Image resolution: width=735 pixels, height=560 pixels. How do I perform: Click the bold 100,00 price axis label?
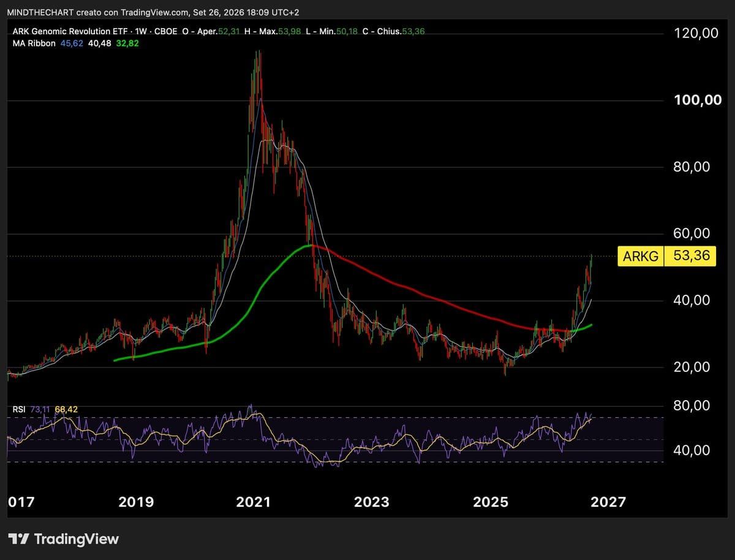coord(698,100)
